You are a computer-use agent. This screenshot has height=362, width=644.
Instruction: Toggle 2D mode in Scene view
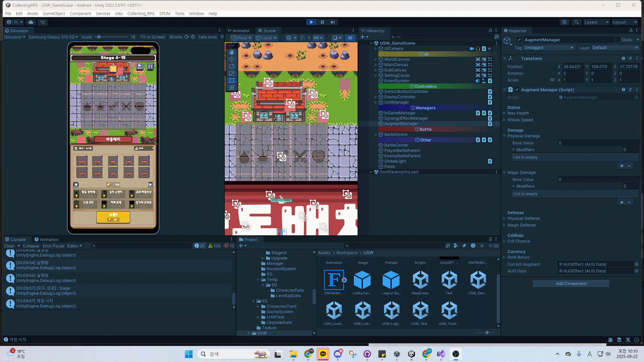(350, 38)
